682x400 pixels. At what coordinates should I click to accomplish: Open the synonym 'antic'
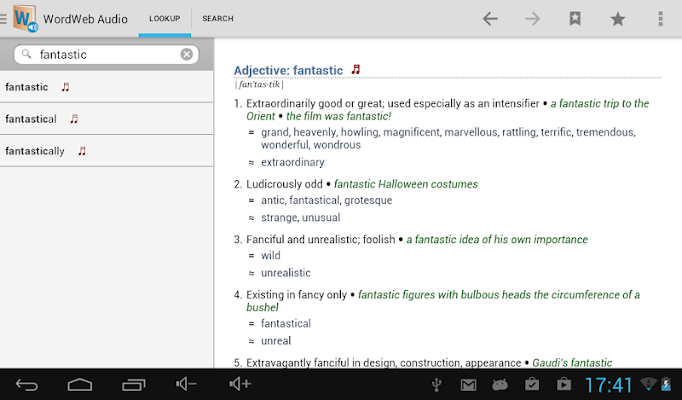coord(272,200)
